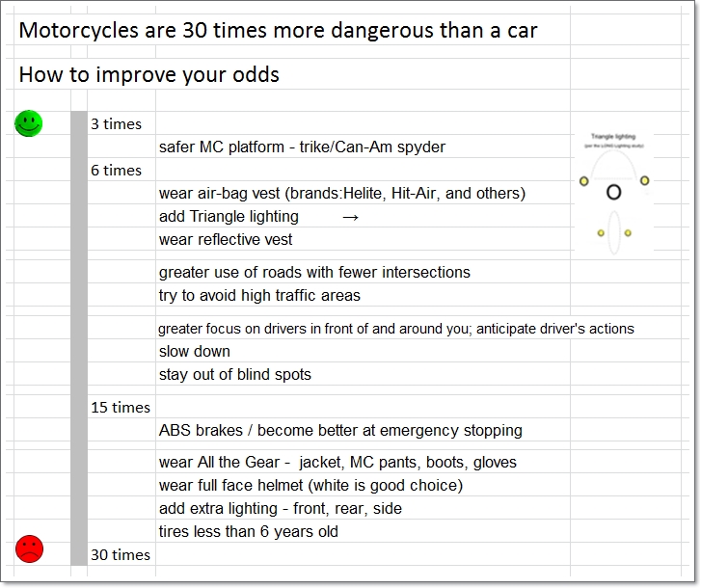
Task: Click 'try to avoid high traffic areas' cell
Action: [x=259, y=296]
